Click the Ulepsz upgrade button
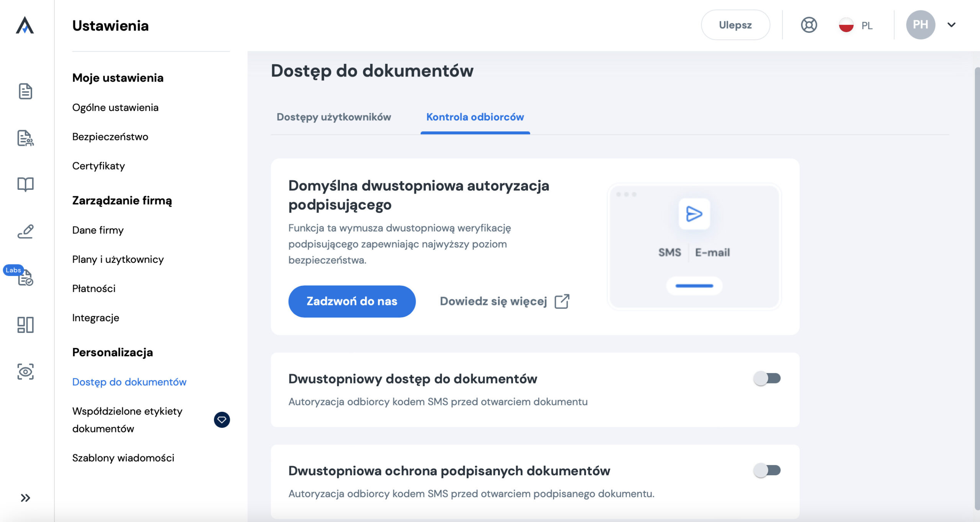The image size is (980, 522). (735, 25)
